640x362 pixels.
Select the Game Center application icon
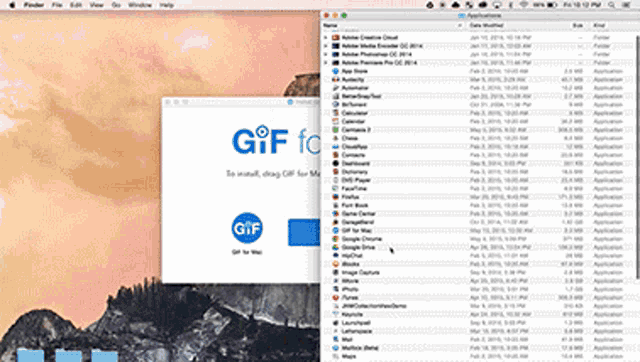(336, 214)
